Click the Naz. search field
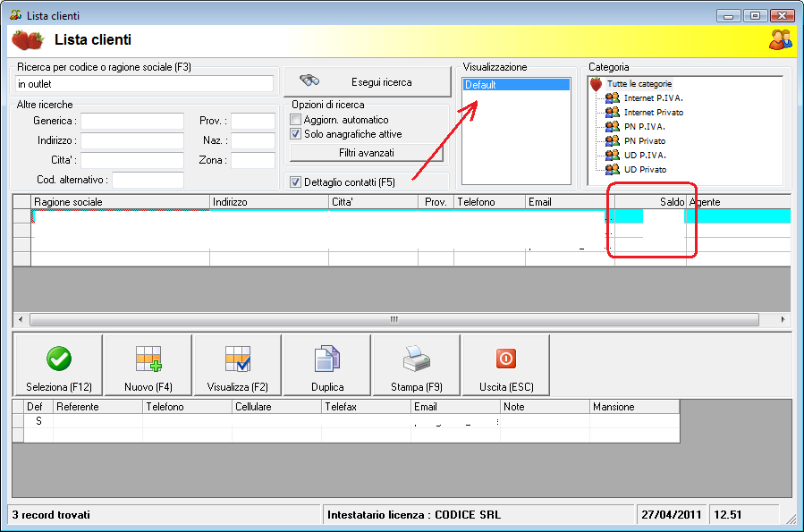Viewport: 804px width, 532px height. [x=253, y=140]
